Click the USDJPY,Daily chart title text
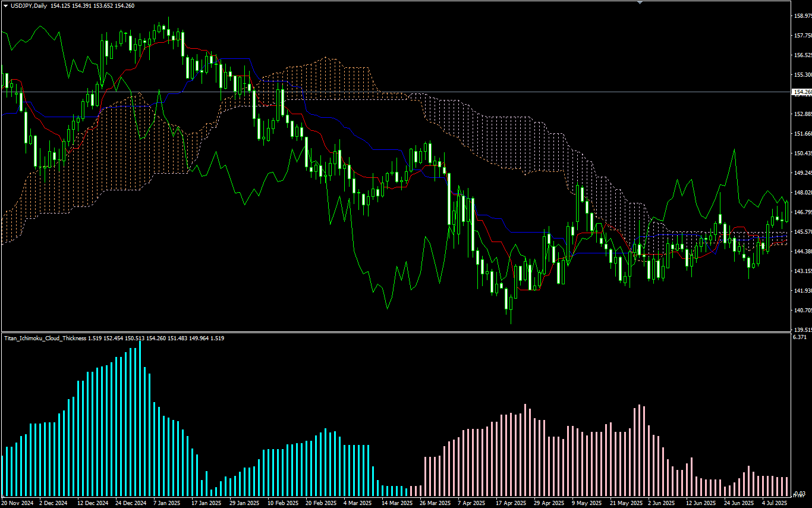This screenshot has width=812, height=508. [x=29, y=5]
